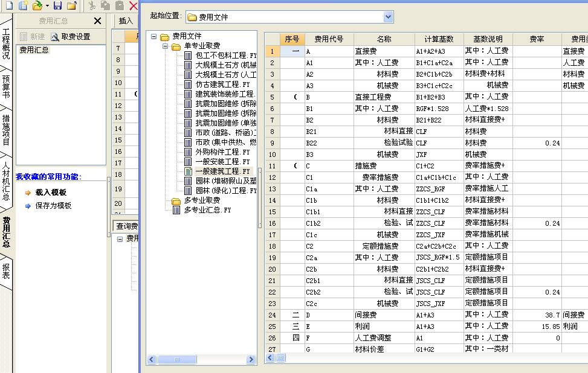Click the 基数说明 column header
Image resolution: width=588 pixels, height=373 pixels.
[x=488, y=39]
